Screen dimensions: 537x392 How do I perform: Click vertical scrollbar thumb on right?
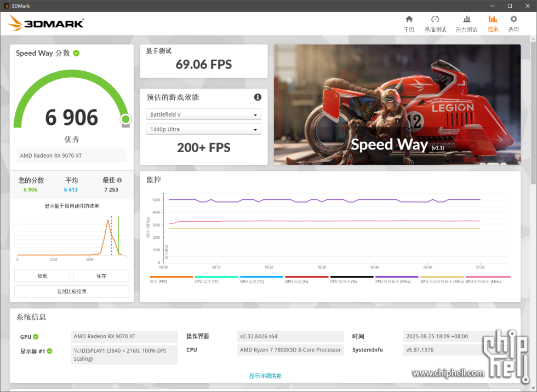point(533,113)
